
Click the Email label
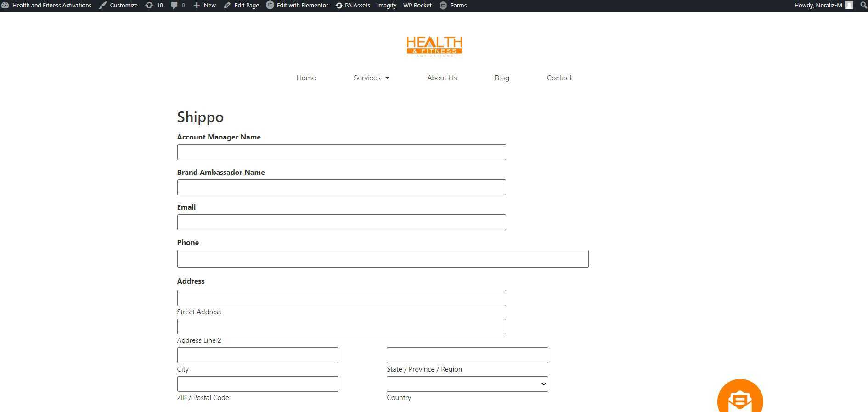pos(186,207)
